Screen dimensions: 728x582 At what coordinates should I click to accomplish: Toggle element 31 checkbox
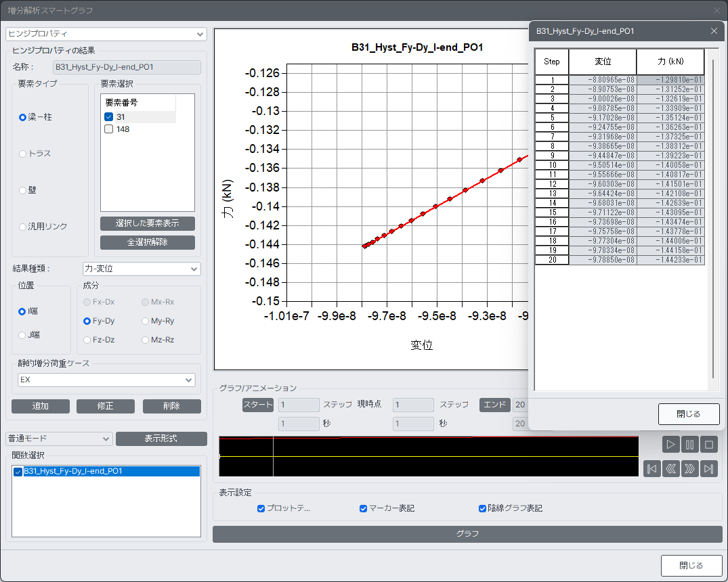click(x=109, y=117)
